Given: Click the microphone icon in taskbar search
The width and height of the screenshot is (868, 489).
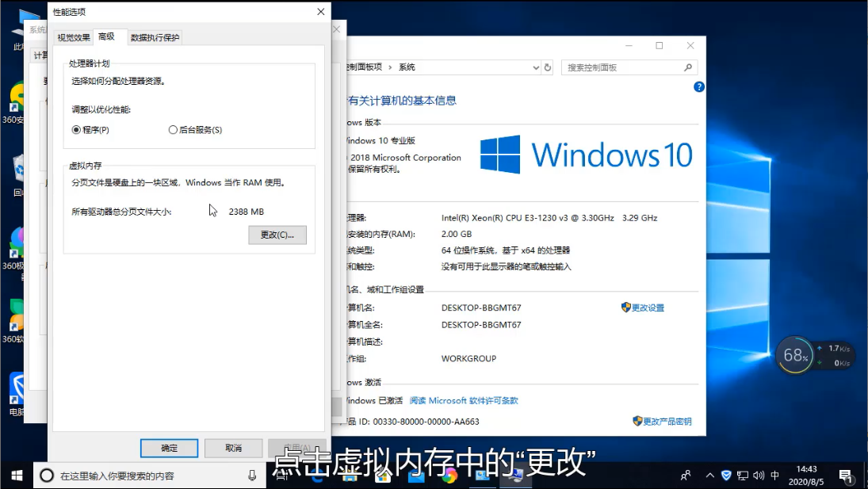Looking at the screenshot, I should click(252, 476).
